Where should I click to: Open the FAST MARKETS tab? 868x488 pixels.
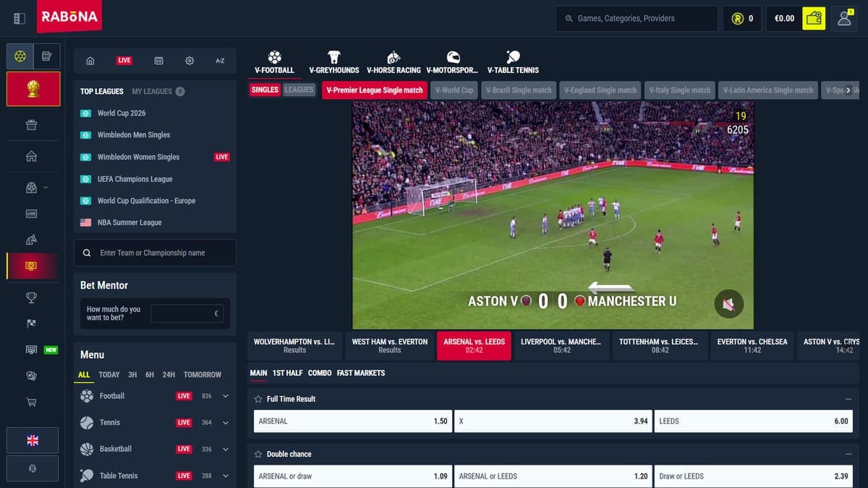(x=361, y=373)
